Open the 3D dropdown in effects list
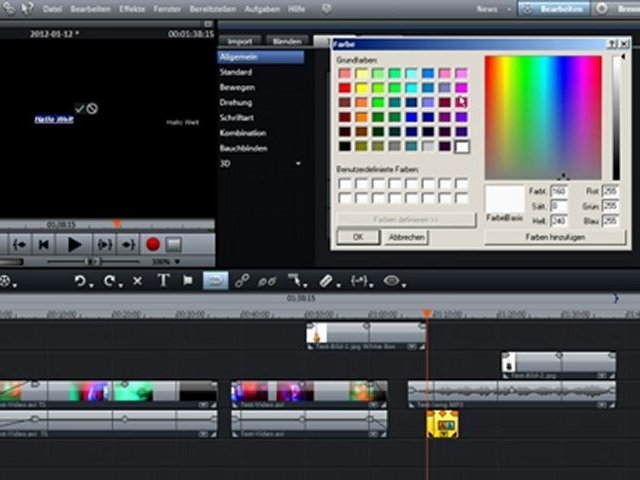640x480 pixels. tap(297, 163)
